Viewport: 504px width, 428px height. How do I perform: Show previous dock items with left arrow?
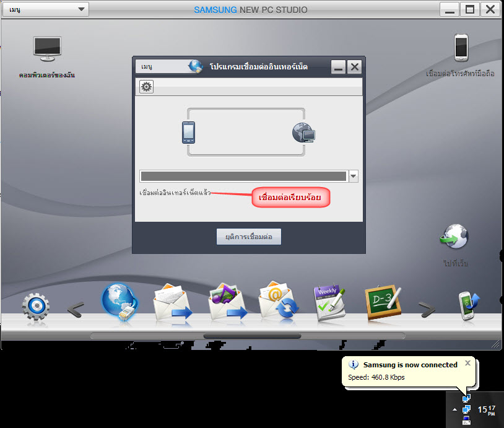coord(76,310)
